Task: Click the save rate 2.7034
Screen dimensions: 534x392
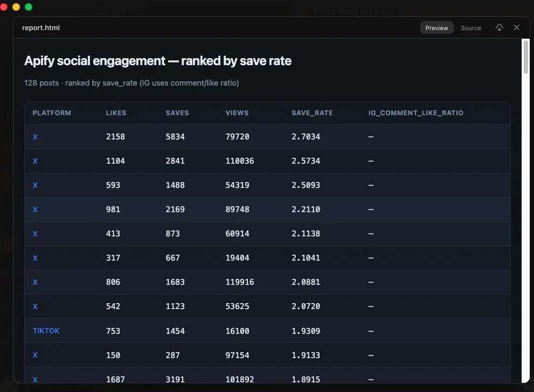Action: (x=306, y=137)
